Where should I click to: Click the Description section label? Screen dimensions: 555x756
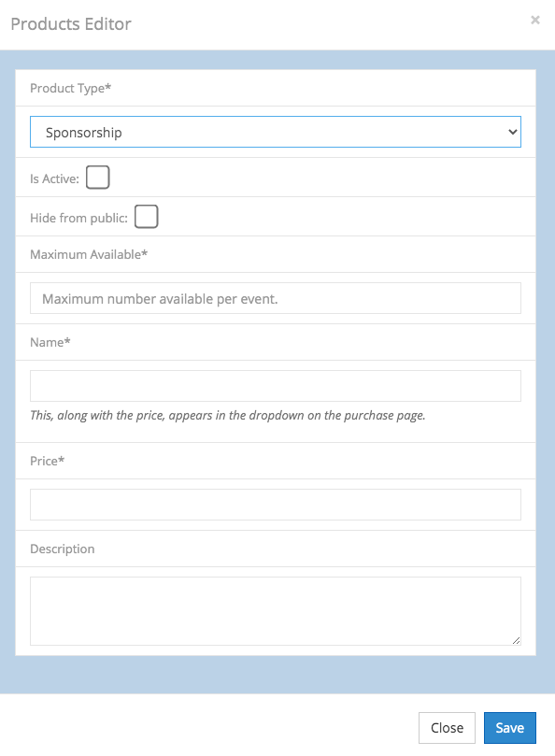pos(63,549)
